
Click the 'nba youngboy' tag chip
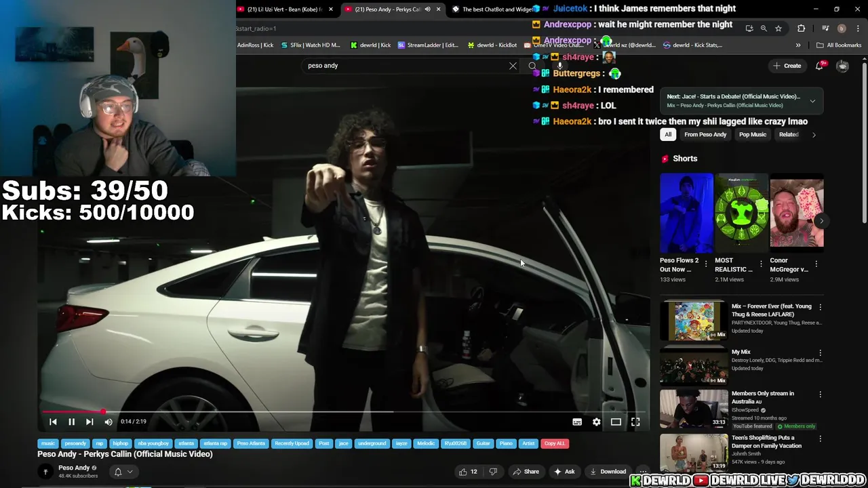(153, 443)
